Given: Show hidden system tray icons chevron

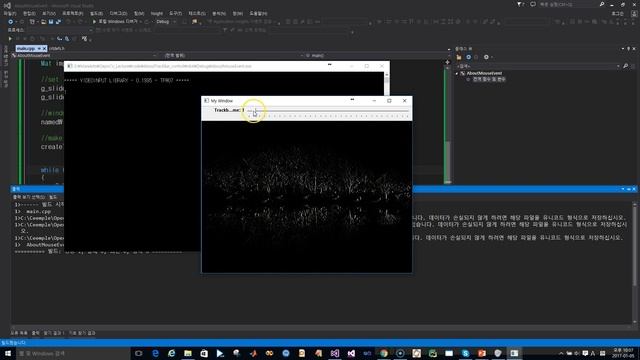Looking at the screenshot, I should point(561,353).
